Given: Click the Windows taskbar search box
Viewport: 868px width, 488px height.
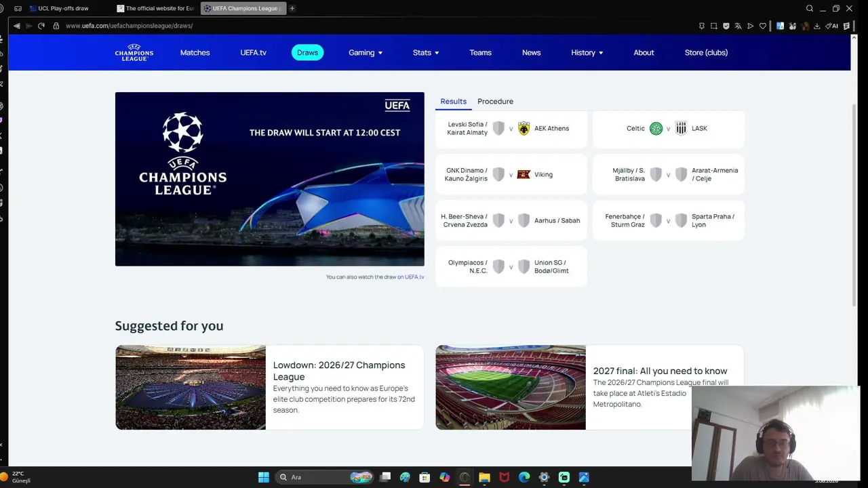Looking at the screenshot, I should (325, 477).
